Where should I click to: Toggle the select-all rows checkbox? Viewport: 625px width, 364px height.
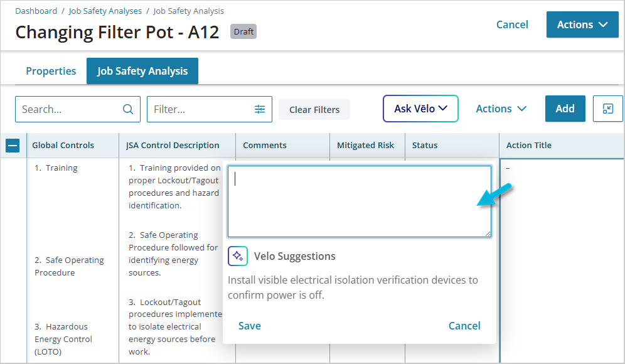(x=13, y=145)
